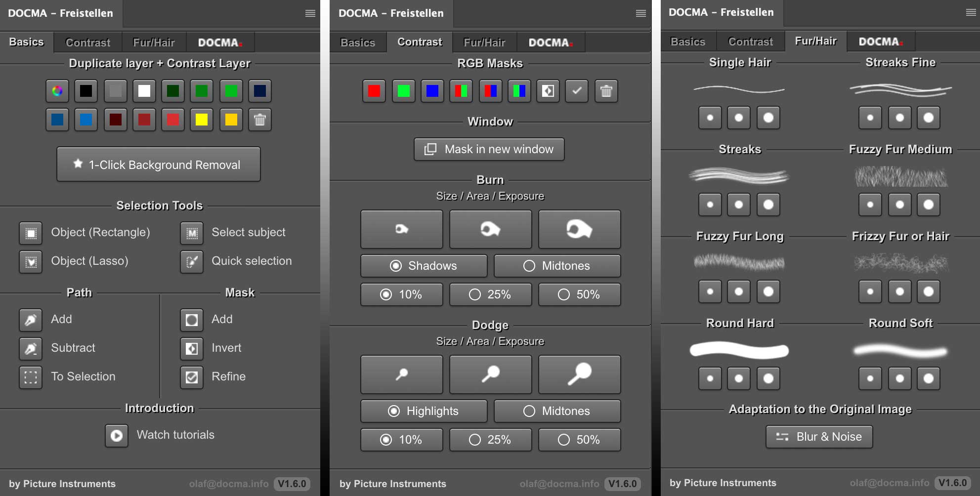Select Midtones range under Burn
The width and height of the screenshot is (980, 496).
coord(557,266)
